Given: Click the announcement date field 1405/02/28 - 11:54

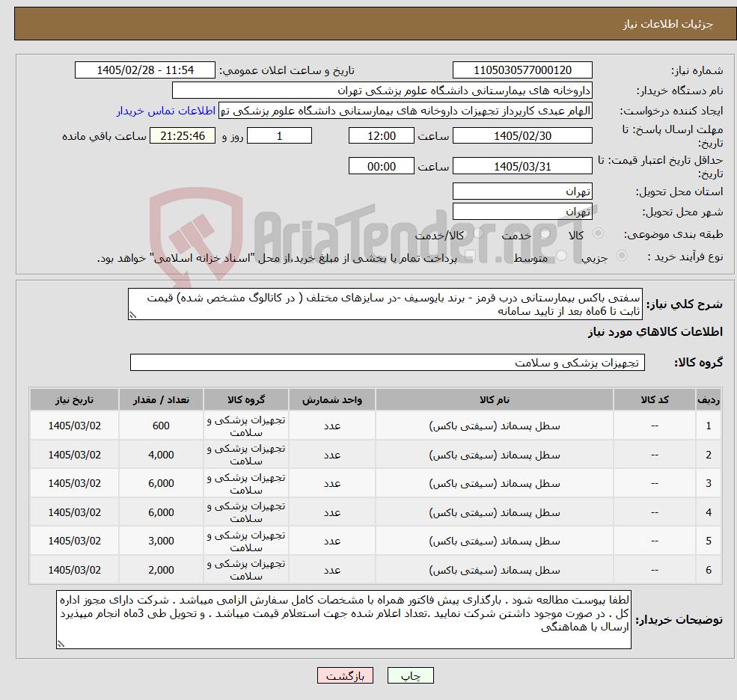Looking at the screenshot, I should click(144, 70).
